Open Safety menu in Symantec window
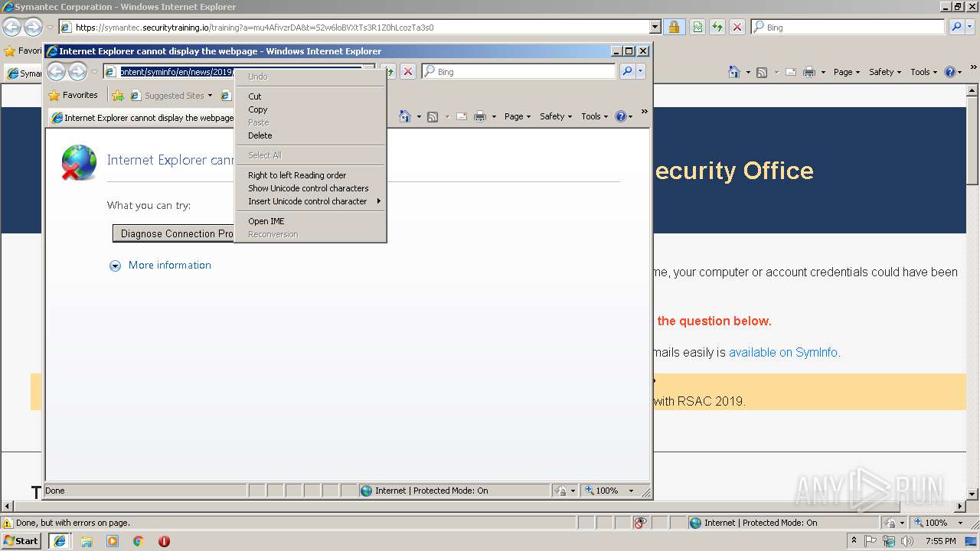Image resolution: width=980 pixels, height=551 pixels. click(x=885, y=72)
